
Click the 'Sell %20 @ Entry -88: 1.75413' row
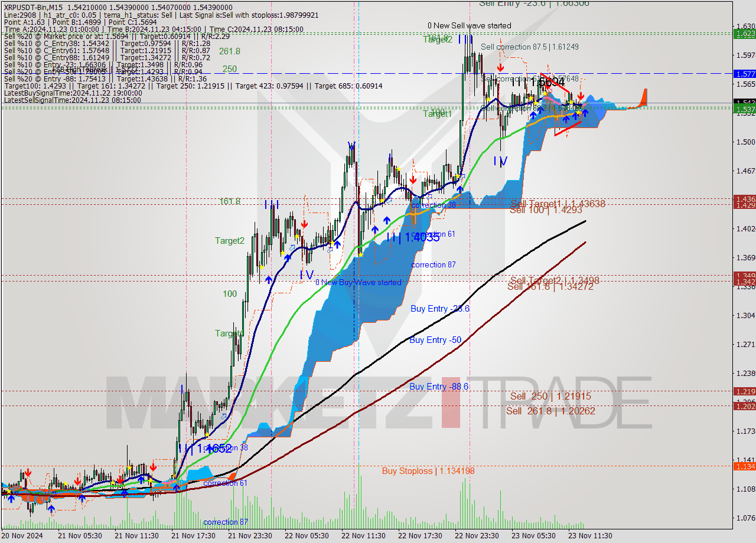(105, 78)
